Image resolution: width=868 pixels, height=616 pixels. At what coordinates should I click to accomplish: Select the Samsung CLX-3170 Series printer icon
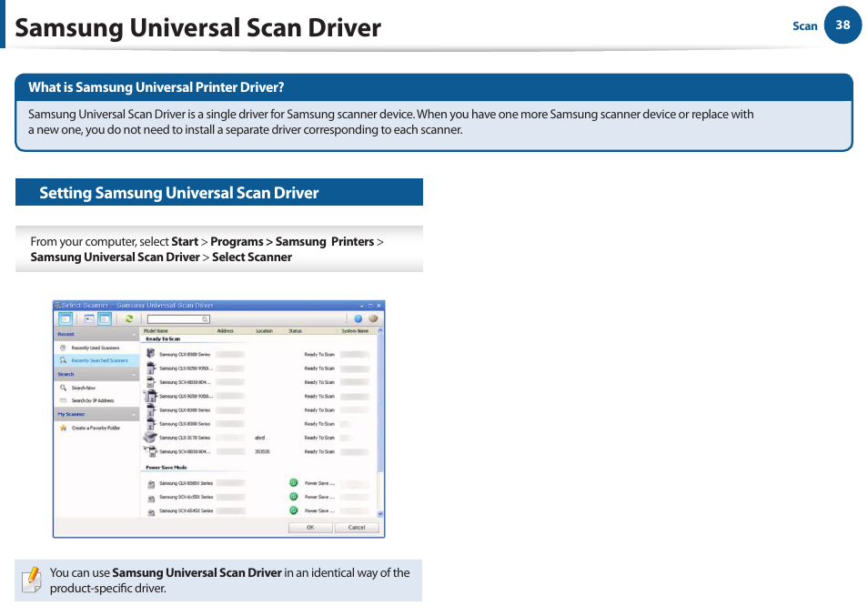pyautogui.click(x=150, y=438)
